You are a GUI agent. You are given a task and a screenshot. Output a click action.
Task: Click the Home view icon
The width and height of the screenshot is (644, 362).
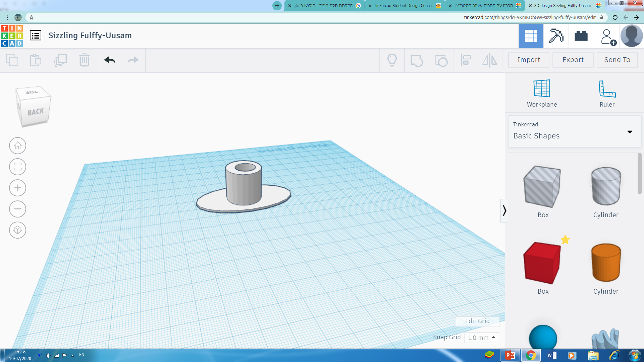17,146
